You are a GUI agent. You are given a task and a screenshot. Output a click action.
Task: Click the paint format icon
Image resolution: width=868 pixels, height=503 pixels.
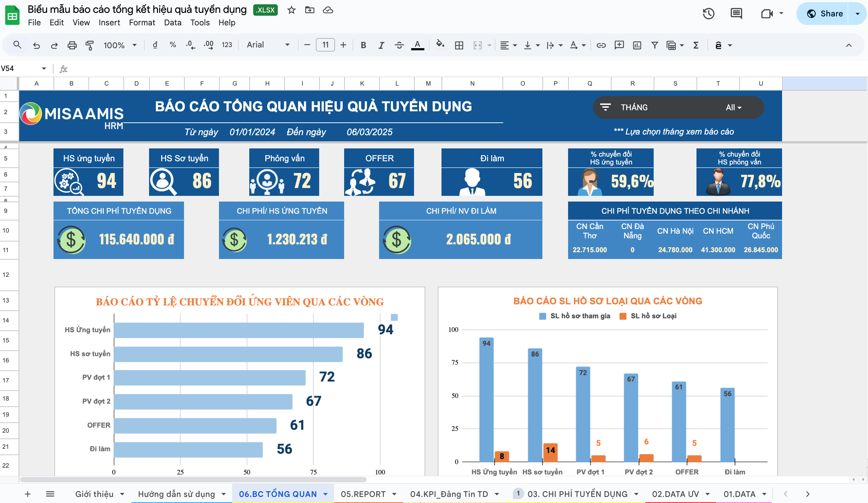(90, 45)
